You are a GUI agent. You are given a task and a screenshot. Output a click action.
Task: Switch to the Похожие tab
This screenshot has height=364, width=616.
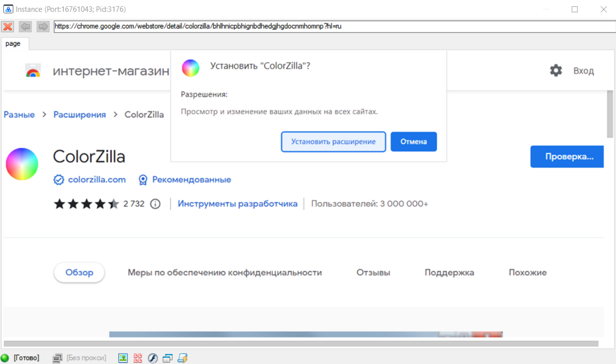coord(527,273)
